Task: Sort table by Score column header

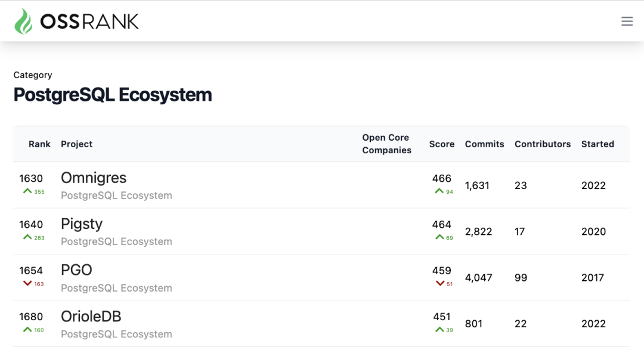Action: (442, 144)
